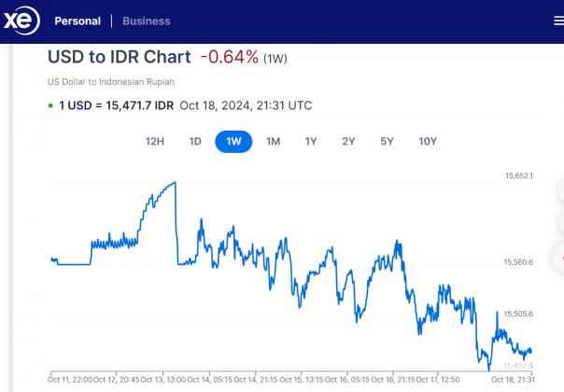Click the green live rate dot

[51, 105]
